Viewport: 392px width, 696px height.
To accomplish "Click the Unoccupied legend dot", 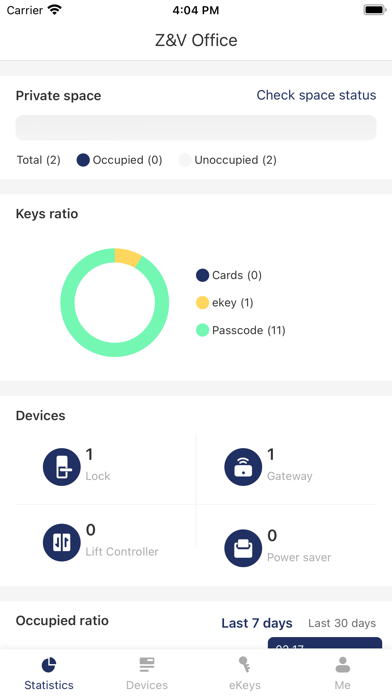I will [x=185, y=160].
